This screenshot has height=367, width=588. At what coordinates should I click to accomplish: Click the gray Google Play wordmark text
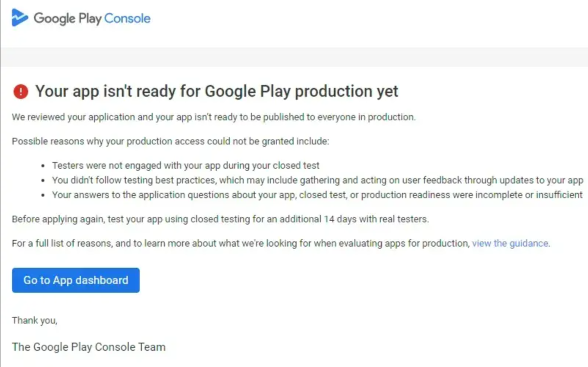[x=67, y=19]
